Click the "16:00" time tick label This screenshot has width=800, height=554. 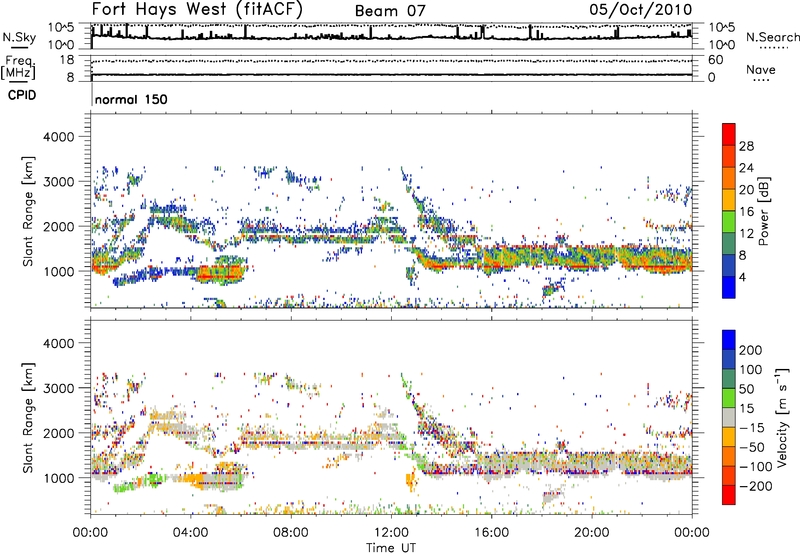click(491, 533)
